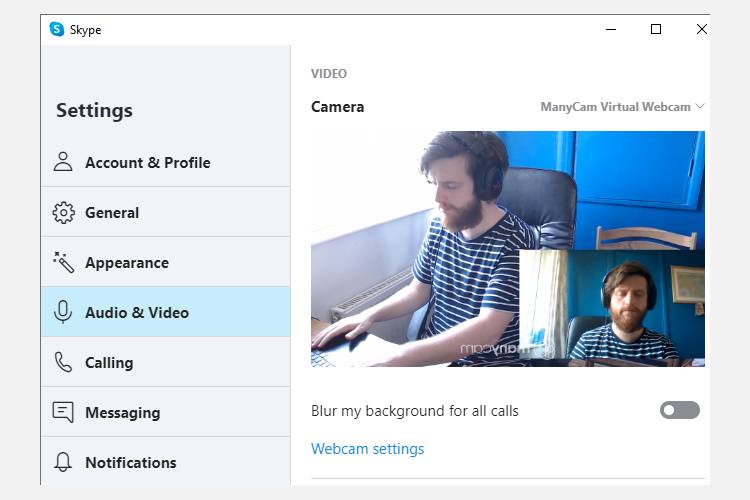Screen dimensions: 750x500
Task: Open the Webcam settings link
Action: pyautogui.click(x=367, y=449)
